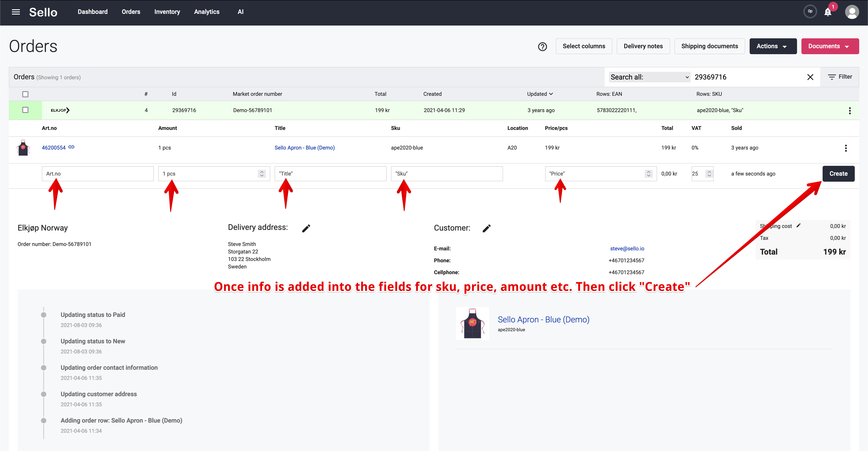Click link icon next to 46200554
This screenshot has height=451, width=868.
[x=71, y=147]
